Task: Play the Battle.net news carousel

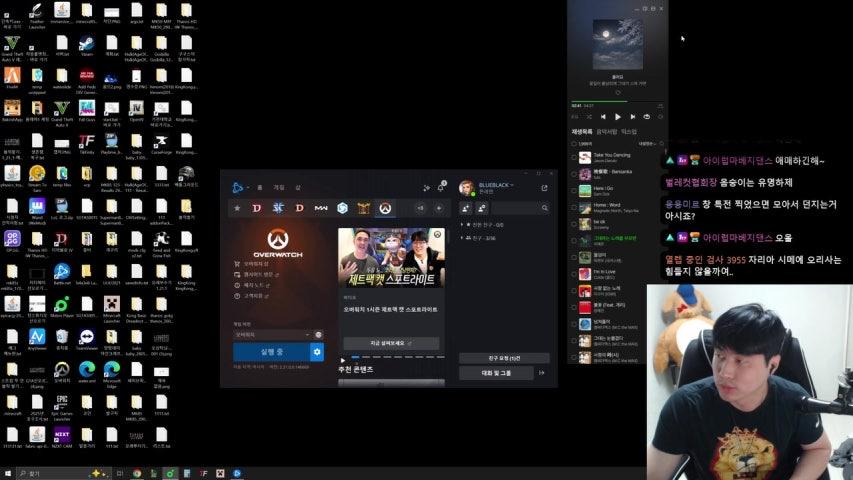Action: coord(342,360)
